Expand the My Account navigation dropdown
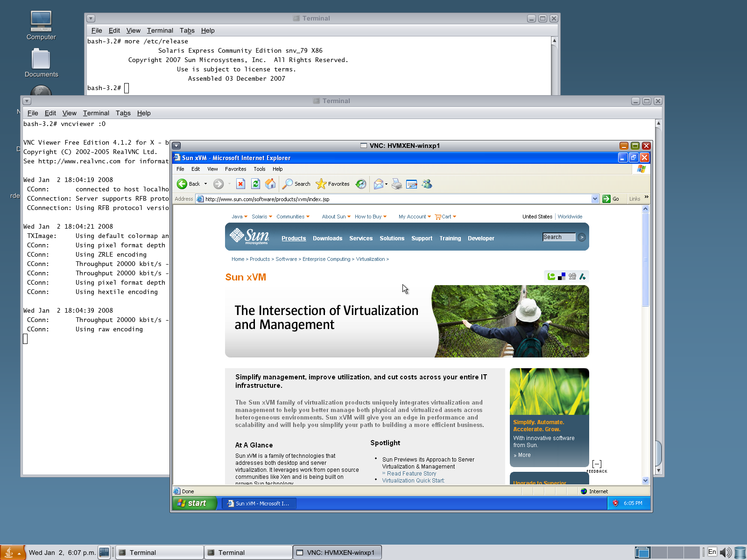 pos(429,217)
